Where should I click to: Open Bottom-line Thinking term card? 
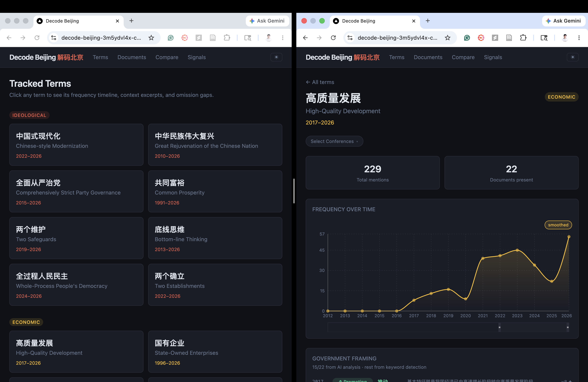point(215,238)
